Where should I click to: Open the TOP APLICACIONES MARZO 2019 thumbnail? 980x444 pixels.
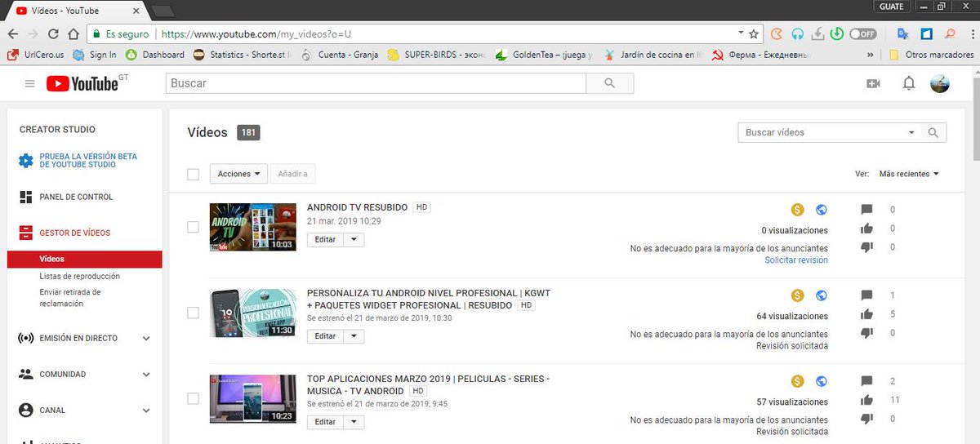coord(252,398)
